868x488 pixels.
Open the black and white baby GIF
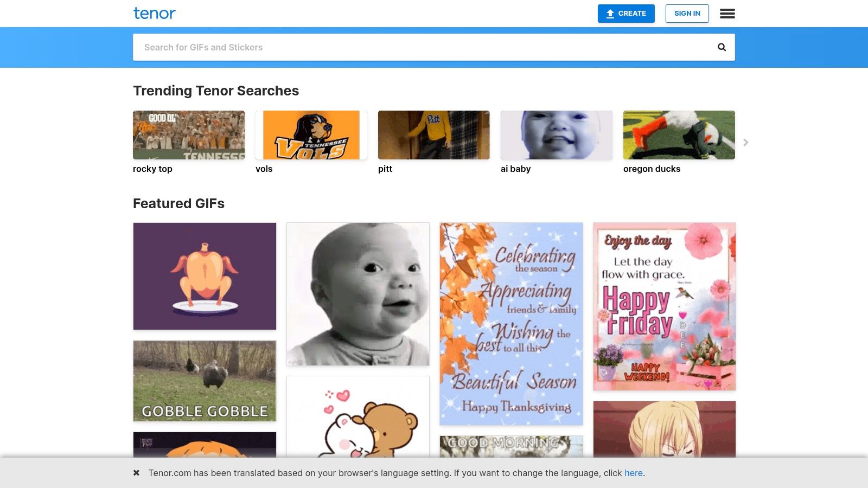tap(358, 294)
